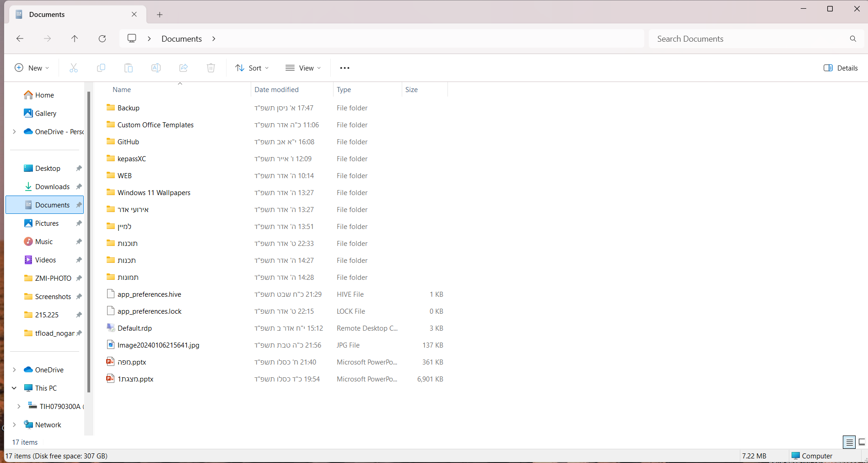This screenshot has width=868, height=463.
Task: Click the Cut scissors icon in toolbar
Action: point(73,68)
